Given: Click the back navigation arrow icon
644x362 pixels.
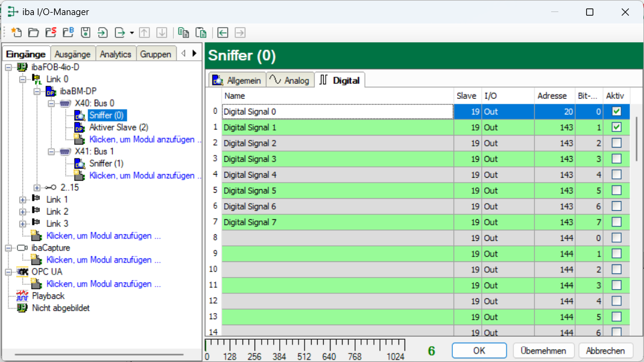Looking at the screenshot, I should point(223,33).
